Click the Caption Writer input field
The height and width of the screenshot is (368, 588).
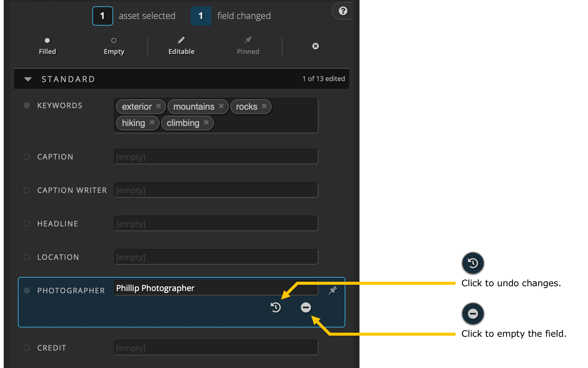click(x=216, y=190)
